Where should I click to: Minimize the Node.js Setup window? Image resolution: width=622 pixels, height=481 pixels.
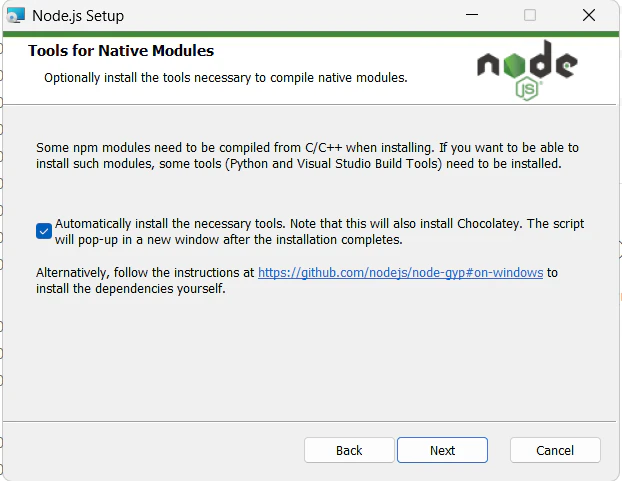pos(472,15)
